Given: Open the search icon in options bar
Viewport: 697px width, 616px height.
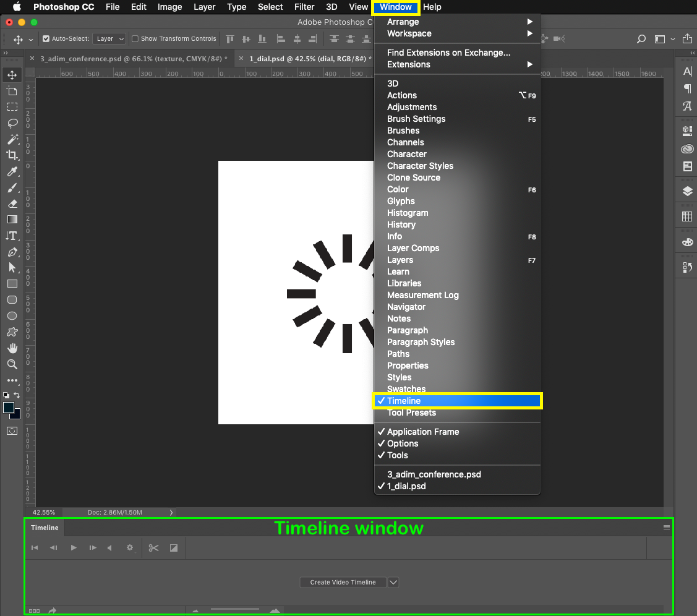Looking at the screenshot, I should [641, 39].
